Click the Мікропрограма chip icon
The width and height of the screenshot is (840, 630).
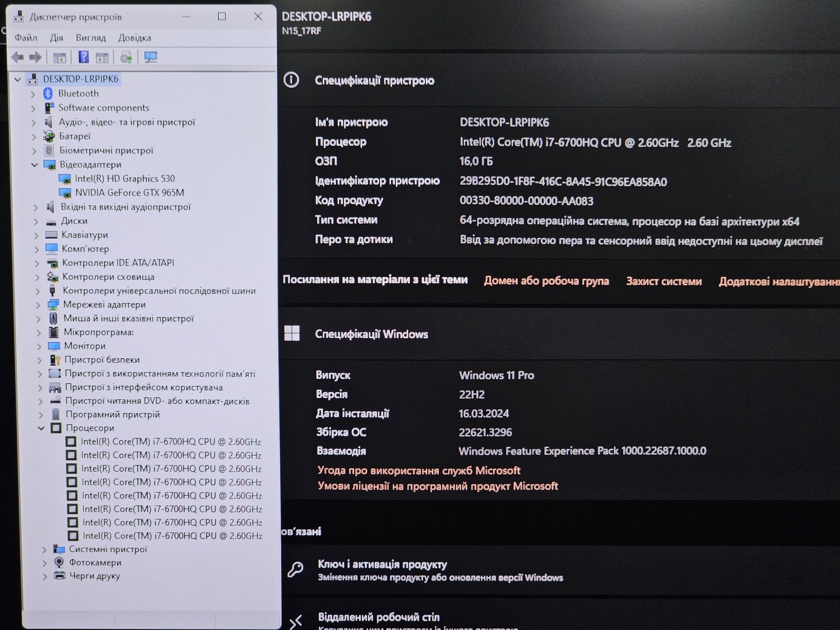(x=54, y=332)
